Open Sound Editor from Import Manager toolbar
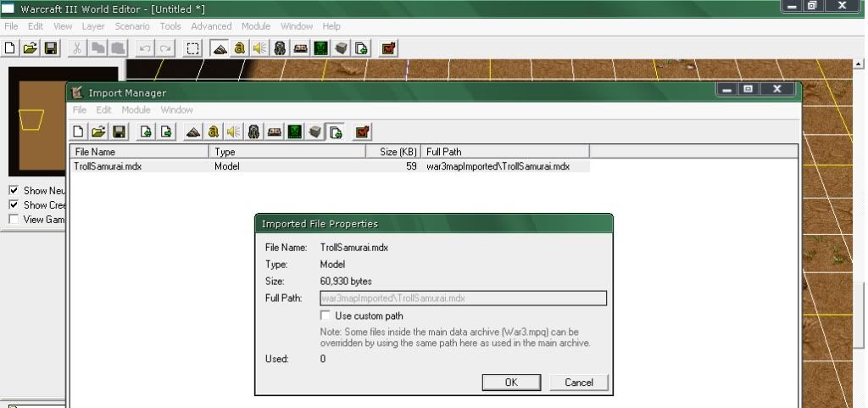Image resolution: width=868 pixels, height=408 pixels. pyautogui.click(x=234, y=131)
